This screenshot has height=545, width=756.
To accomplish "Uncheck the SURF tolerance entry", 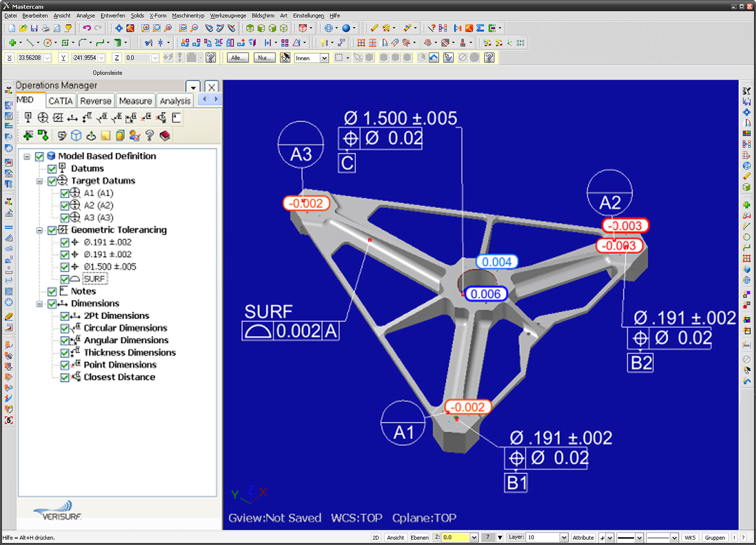I will (65, 279).
